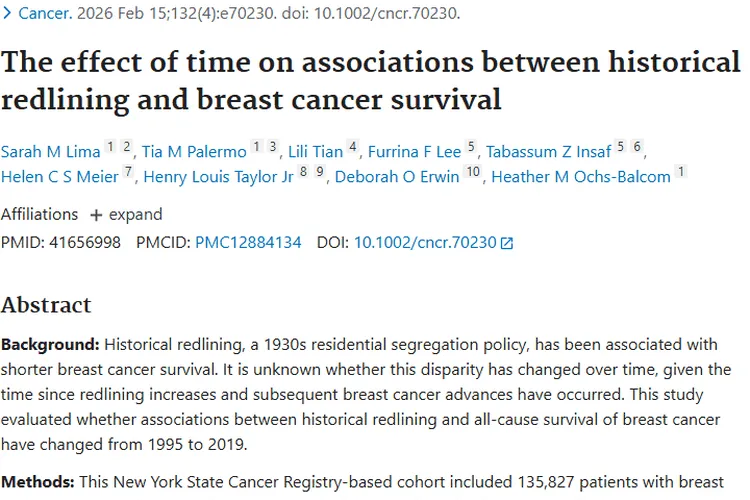
Task: Expand the Cancer journal chevron
Action: pos(8,11)
